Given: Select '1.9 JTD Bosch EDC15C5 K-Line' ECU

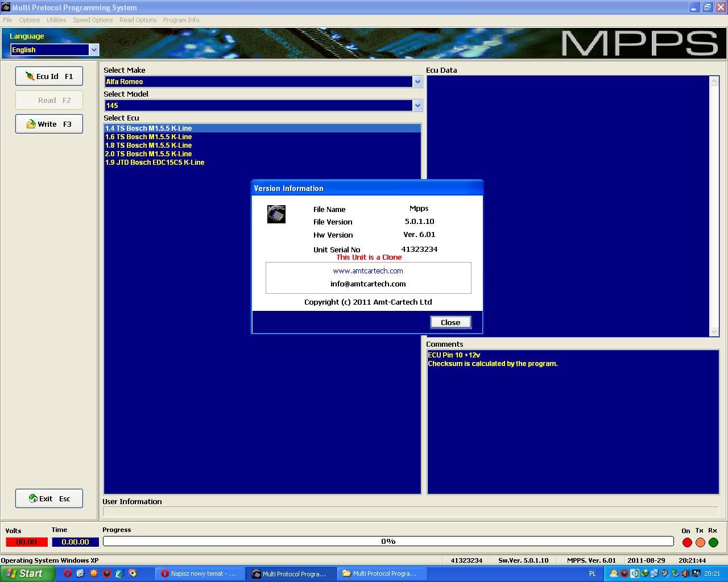Looking at the screenshot, I should tap(262, 163).
